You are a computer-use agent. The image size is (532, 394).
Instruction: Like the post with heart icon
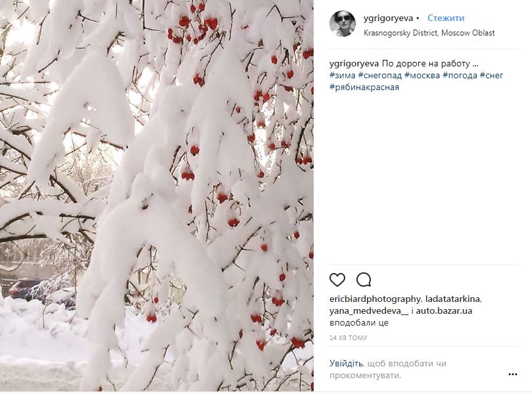click(x=337, y=280)
